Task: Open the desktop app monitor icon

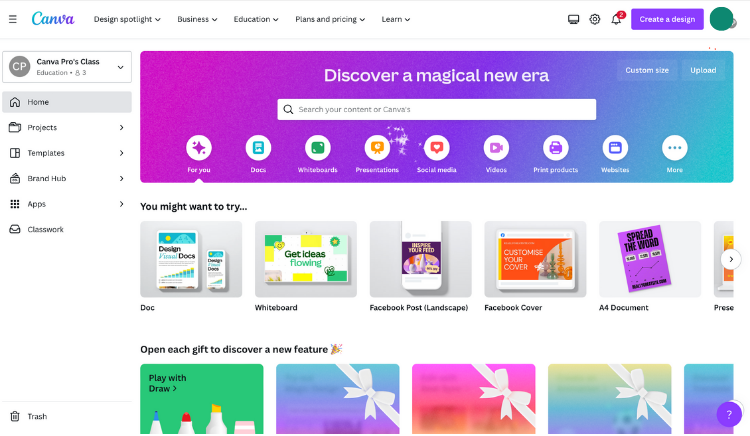Action: click(574, 19)
